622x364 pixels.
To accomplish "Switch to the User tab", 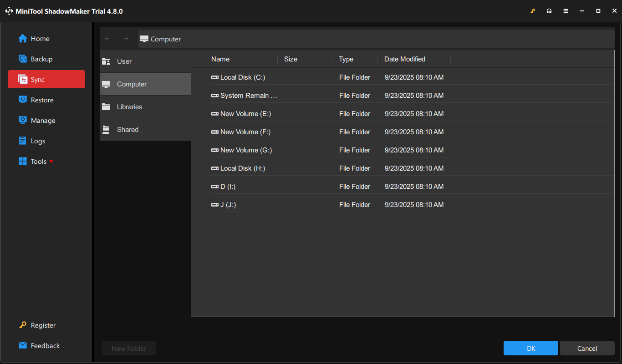I will click(125, 61).
